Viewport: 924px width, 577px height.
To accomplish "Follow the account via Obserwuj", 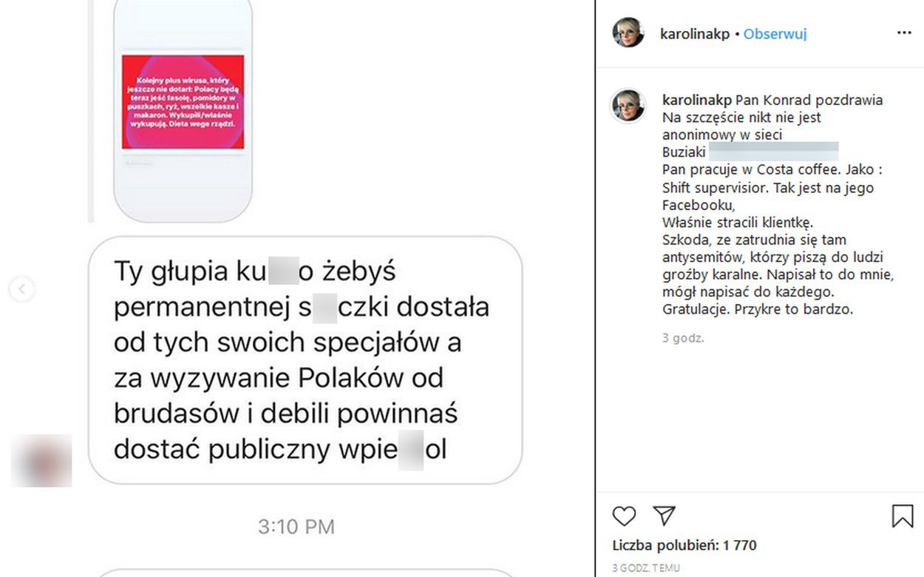I will (x=775, y=34).
